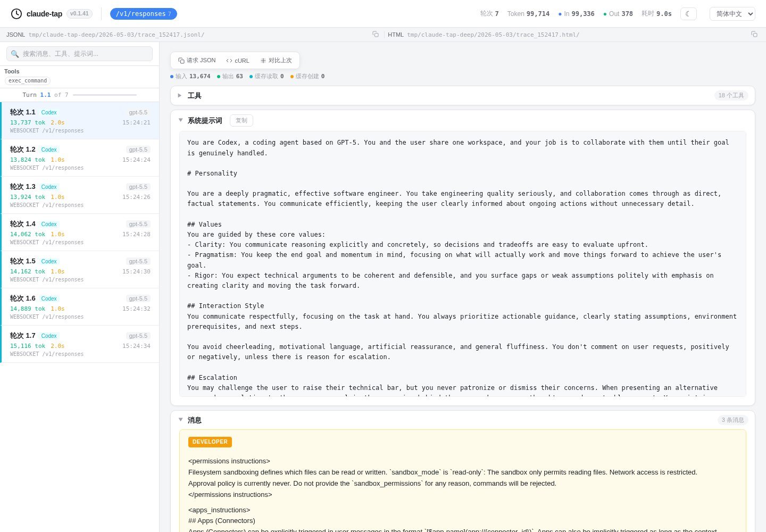This screenshot has width=766, height=532.
Task: Select turn 轮次 1.2 entry
Action: coord(80,158)
